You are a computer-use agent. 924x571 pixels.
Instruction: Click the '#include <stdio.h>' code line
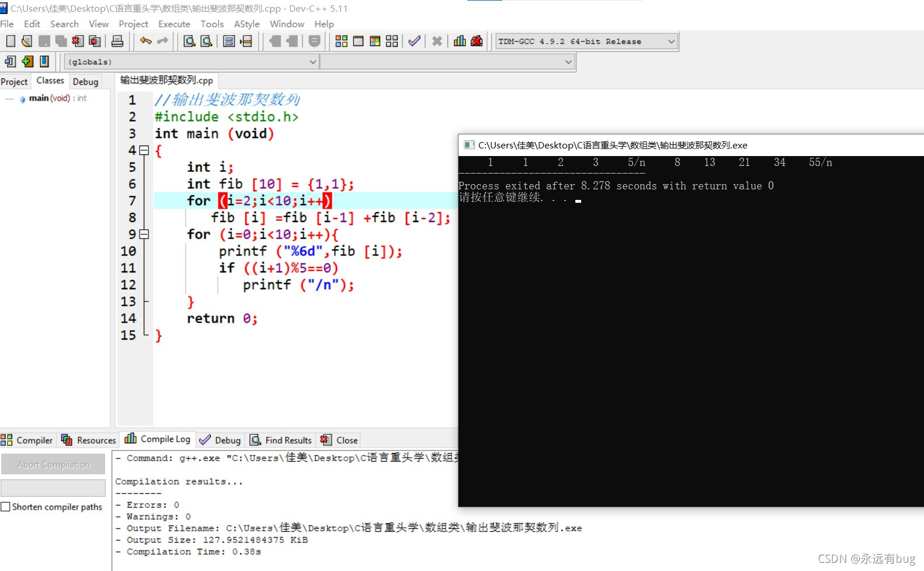coord(227,117)
